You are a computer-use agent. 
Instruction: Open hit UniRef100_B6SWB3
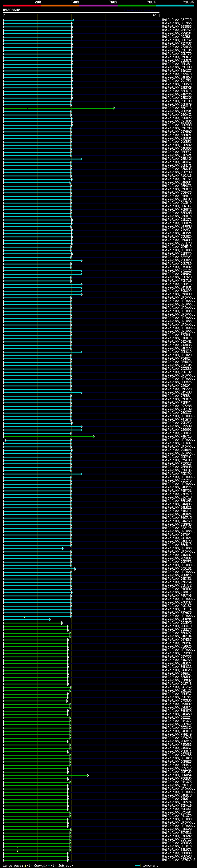pos(177,26)
